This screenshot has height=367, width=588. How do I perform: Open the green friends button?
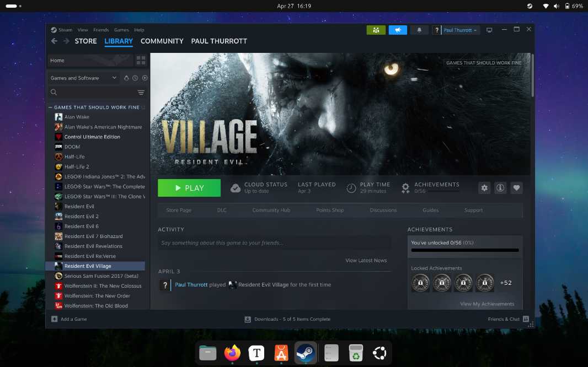pos(376,30)
